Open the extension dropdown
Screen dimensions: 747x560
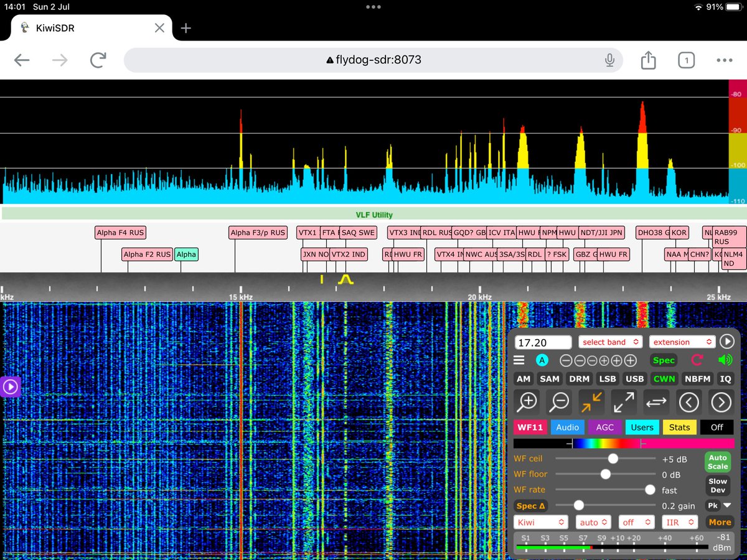[x=682, y=342]
